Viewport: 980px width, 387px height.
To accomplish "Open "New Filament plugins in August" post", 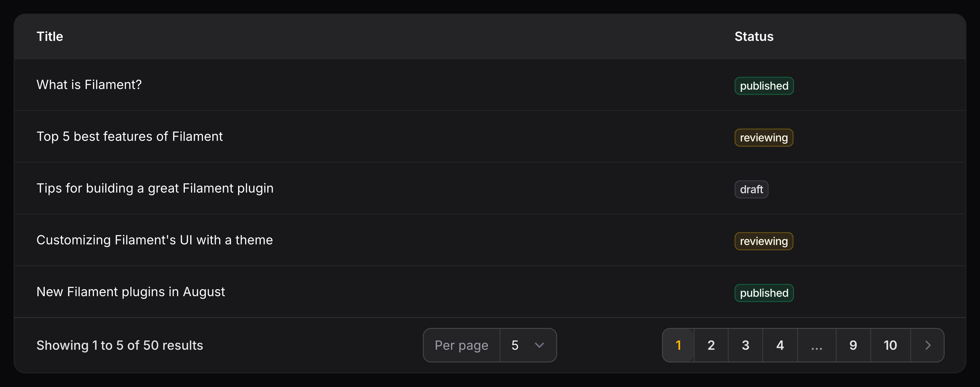I will (130, 292).
